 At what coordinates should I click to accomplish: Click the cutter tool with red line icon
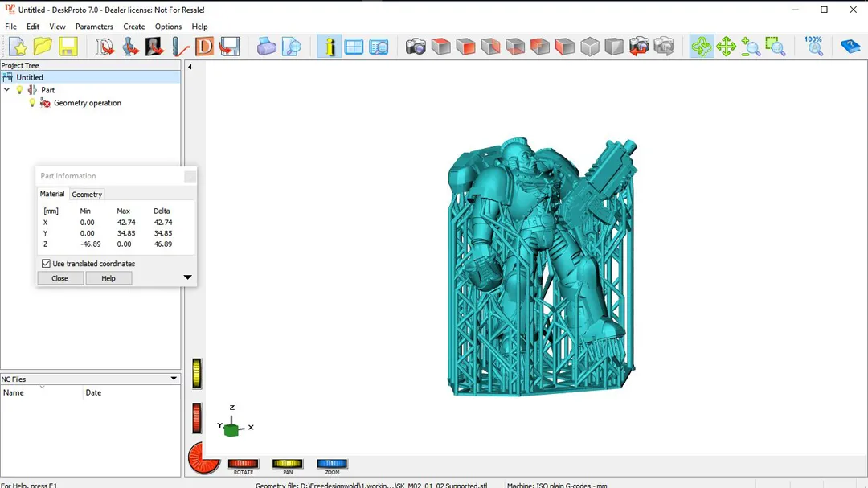(x=179, y=47)
